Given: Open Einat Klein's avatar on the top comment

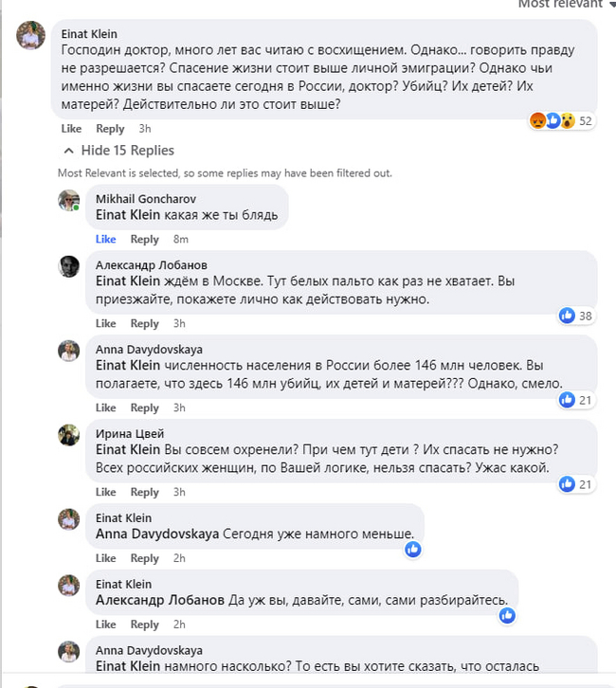Looking at the screenshot, I should 31,35.
